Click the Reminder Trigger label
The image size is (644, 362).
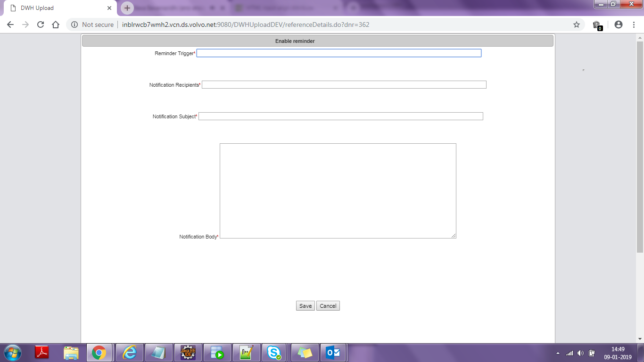pyautogui.click(x=175, y=54)
